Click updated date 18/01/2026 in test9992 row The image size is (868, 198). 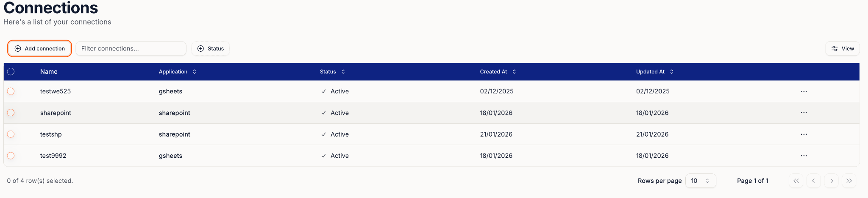652,156
